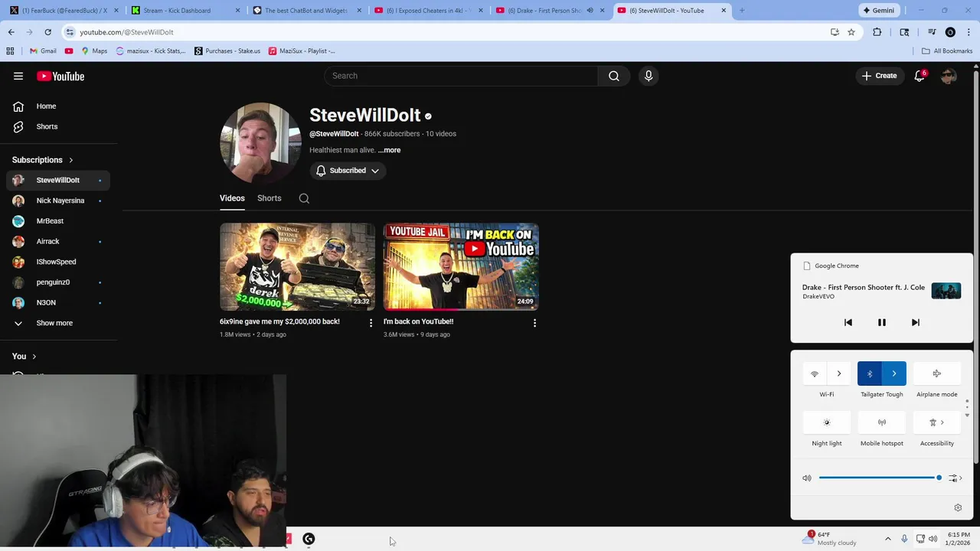Open the Gemini button in Chrome
The height and width of the screenshot is (551, 980).
[x=878, y=11]
